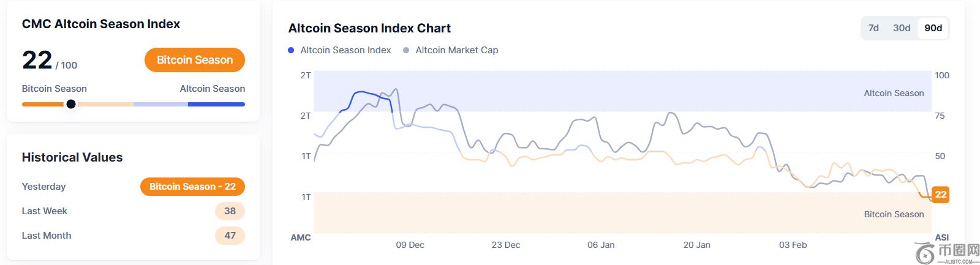
Task: Click the watermark logo icon at bottom right
Action: coord(925,253)
